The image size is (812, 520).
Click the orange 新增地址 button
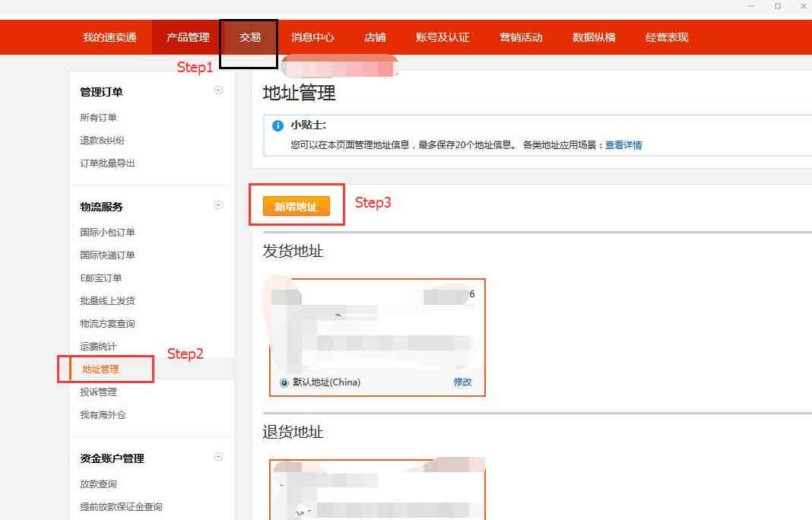pyautogui.click(x=297, y=206)
